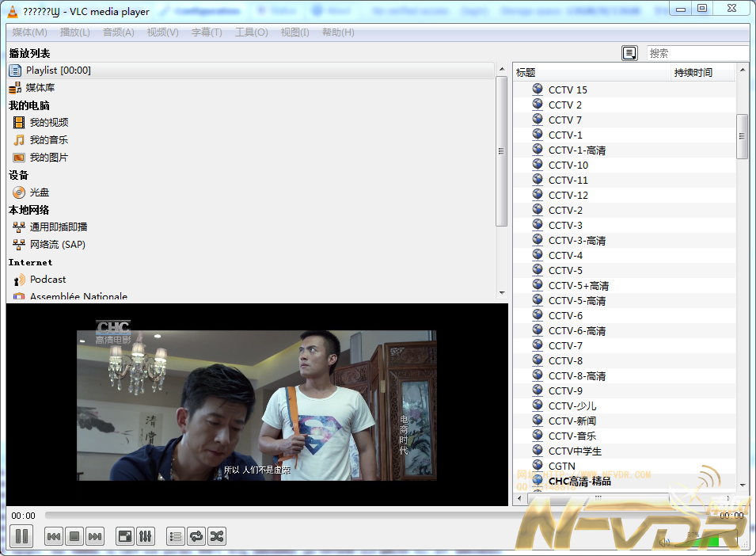Click the 持续时间 column header

point(693,73)
